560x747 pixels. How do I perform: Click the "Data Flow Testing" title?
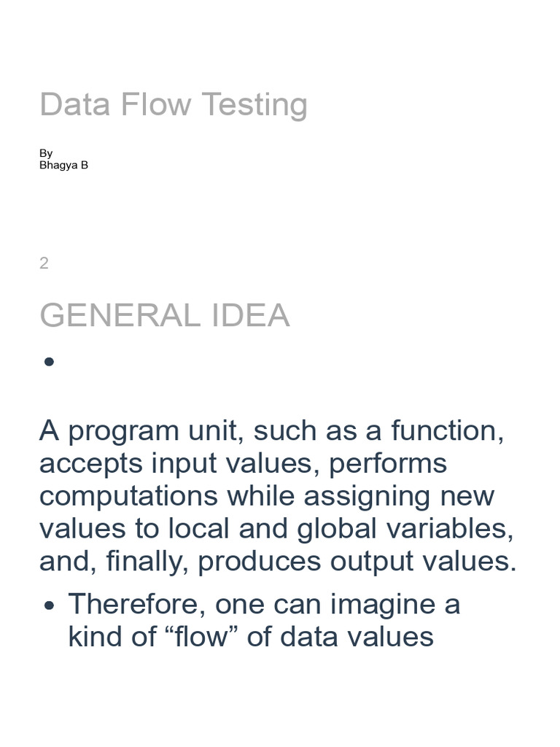(x=173, y=105)
